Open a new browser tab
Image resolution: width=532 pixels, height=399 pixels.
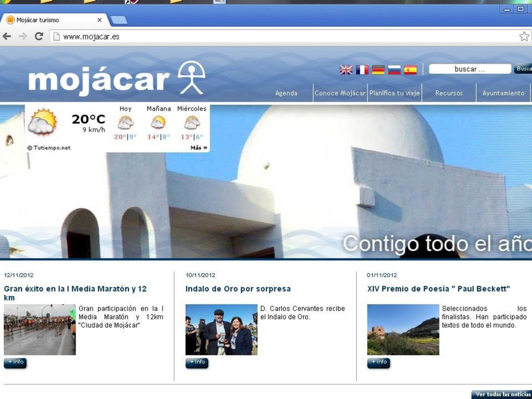pyautogui.click(x=119, y=20)
